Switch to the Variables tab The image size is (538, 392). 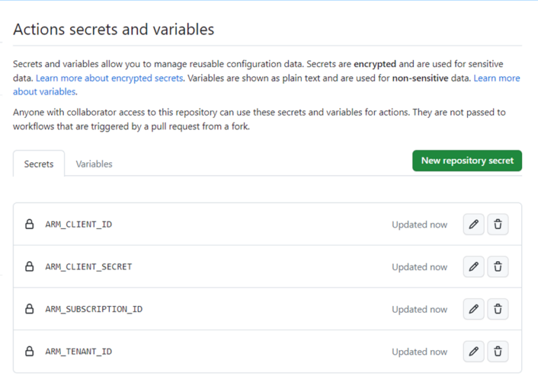pos(94,164)
